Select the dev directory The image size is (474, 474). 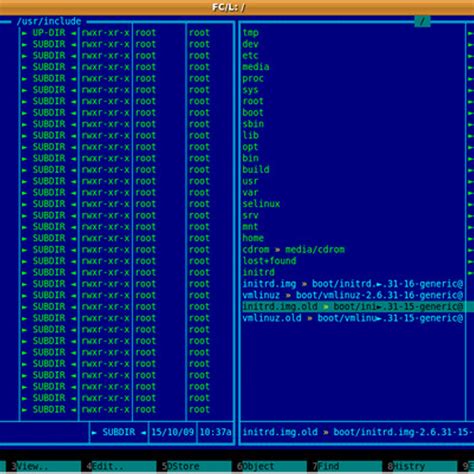(250, 44)
